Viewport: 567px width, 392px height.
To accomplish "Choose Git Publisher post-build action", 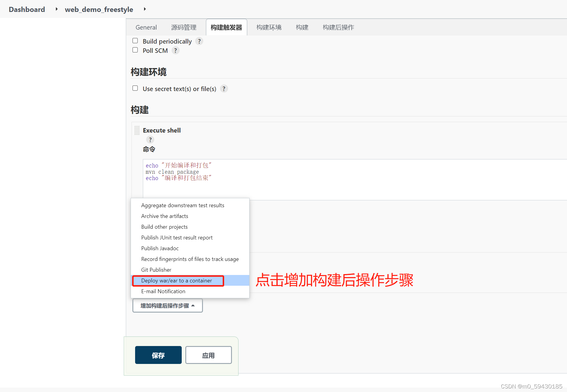I will pyautogui.click(x=190, y=270).
